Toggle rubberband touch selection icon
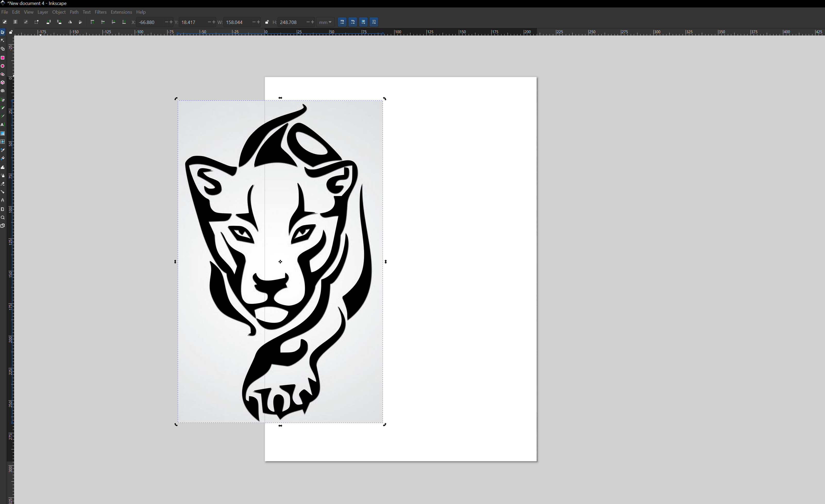The width and height of the screenshot is (825, 504). [x=37, y=22]
